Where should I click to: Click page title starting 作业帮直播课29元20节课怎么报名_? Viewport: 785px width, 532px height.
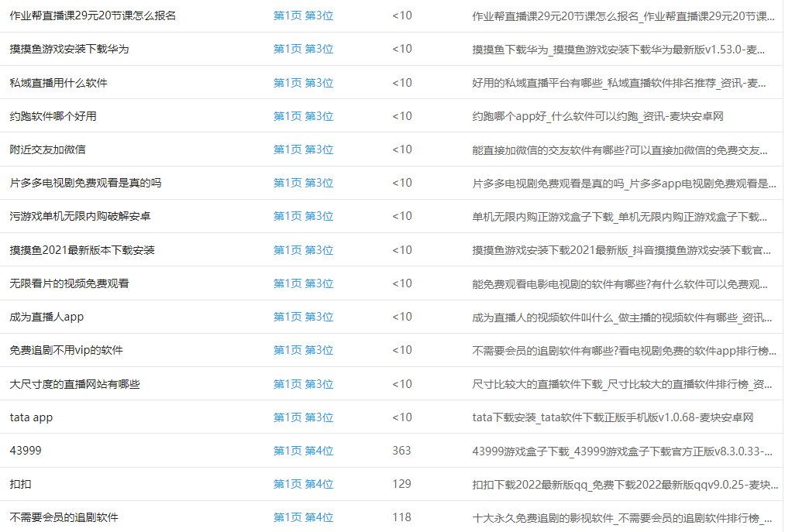point(623,16)
